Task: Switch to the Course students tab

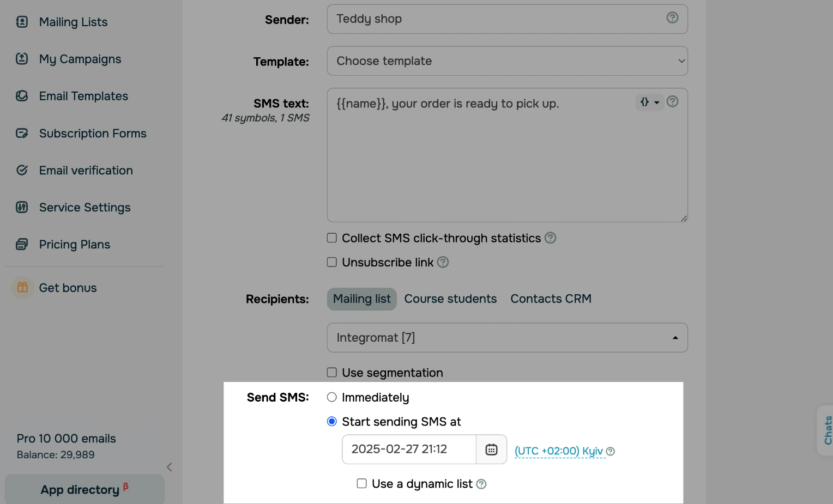Action: 450,299
